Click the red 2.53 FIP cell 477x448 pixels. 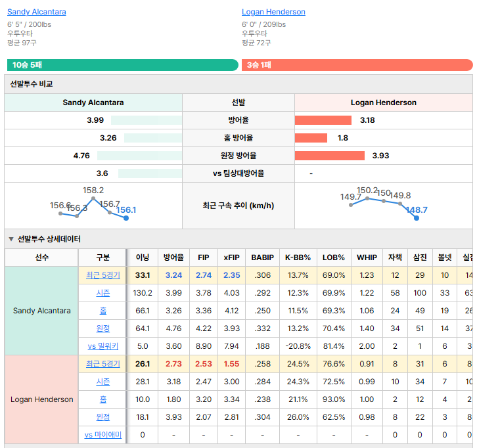pyautogui.click(x=203, y=364)
